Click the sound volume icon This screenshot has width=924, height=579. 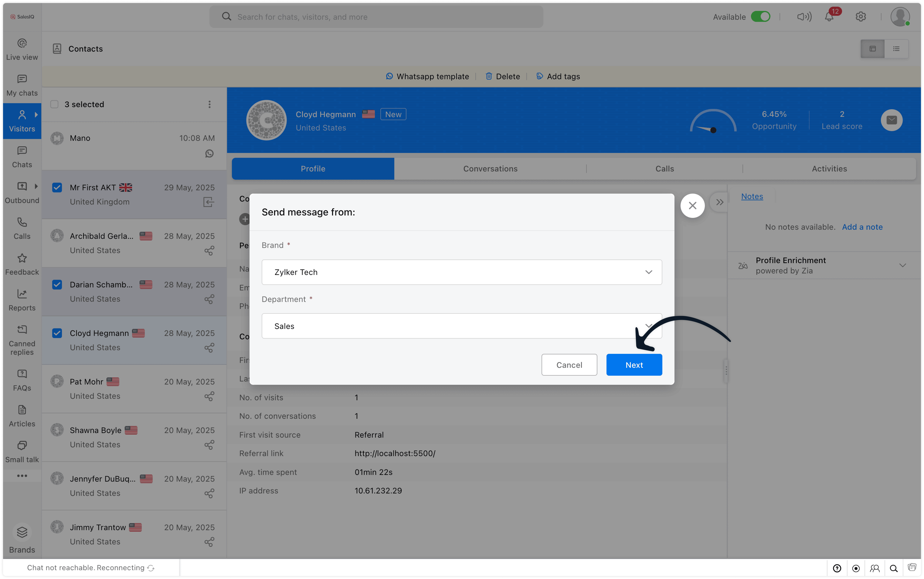pos(804,17)
